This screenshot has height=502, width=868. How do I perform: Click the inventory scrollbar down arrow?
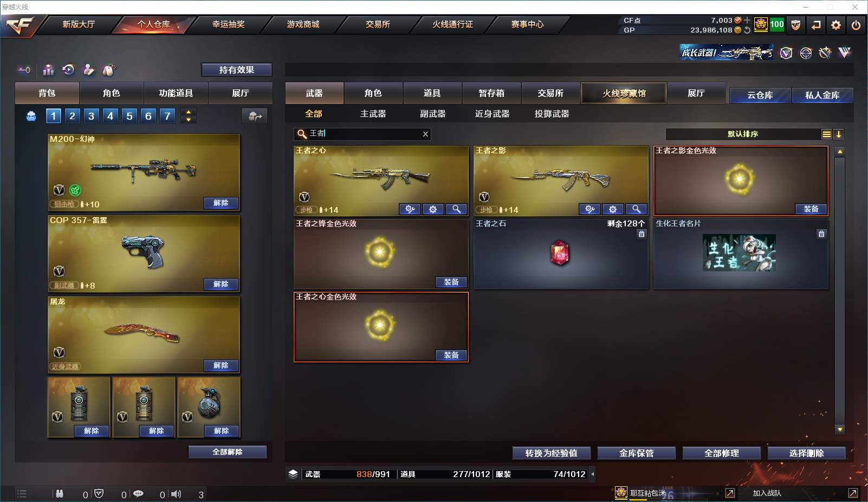(x=840, y=429)
